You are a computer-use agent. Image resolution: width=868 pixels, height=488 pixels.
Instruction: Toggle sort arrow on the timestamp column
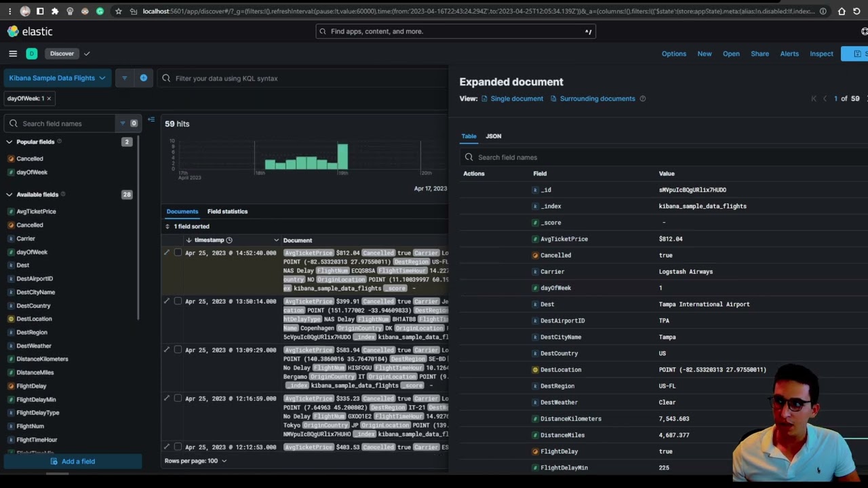click(x=189, y=240)
